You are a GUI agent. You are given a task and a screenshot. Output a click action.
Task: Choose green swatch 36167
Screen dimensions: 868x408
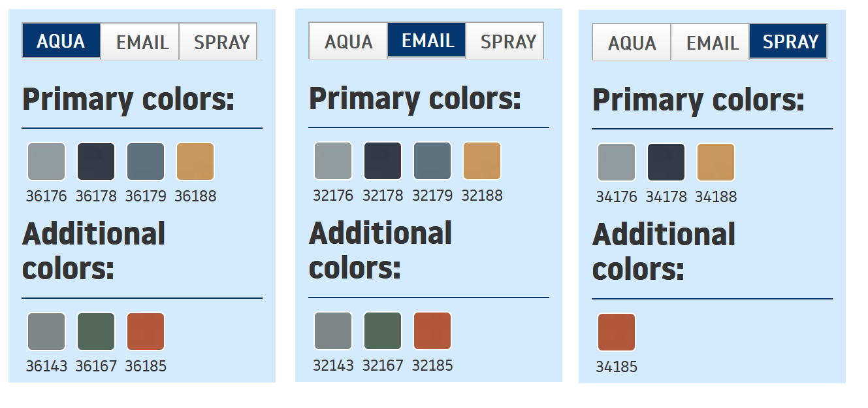point(96,331)
